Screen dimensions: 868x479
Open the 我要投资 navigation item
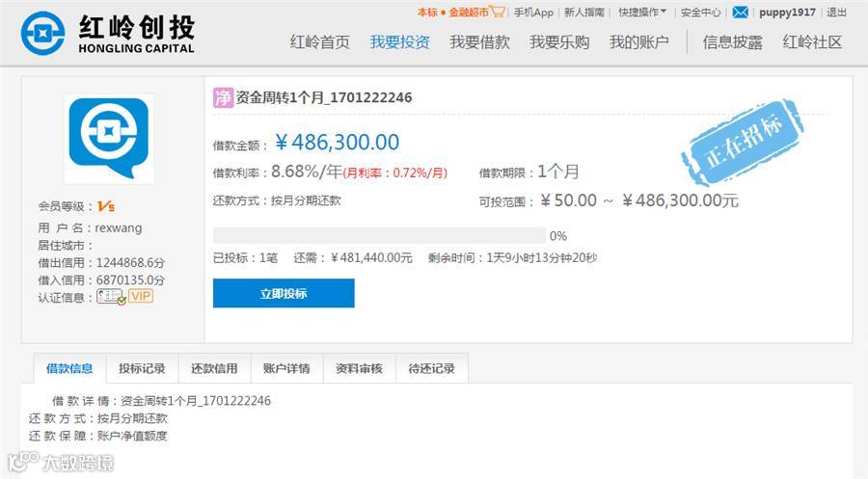point(399,42)
